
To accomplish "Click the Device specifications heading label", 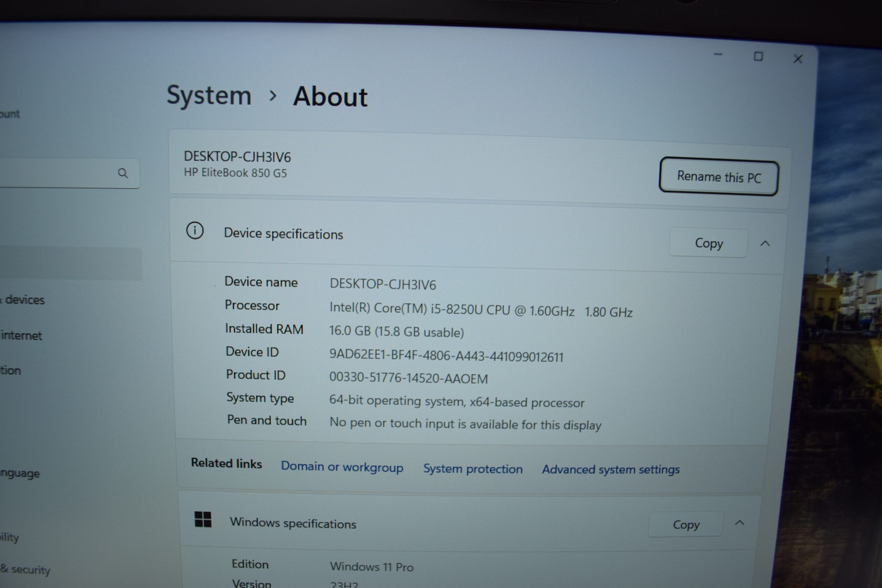I will (283, 234).
